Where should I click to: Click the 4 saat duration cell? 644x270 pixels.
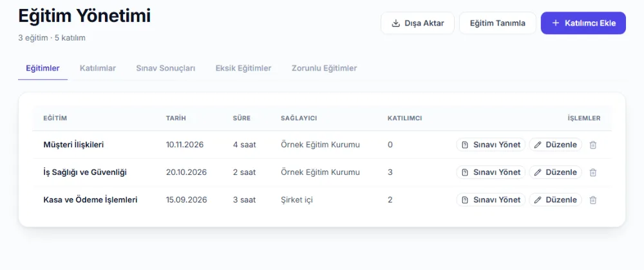pyautogui.click(x=244, y=145)
